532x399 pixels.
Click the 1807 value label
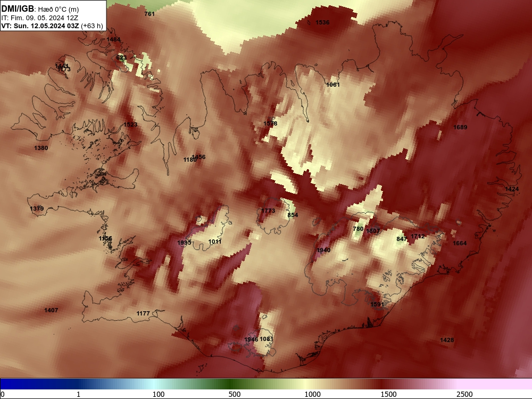373,231
